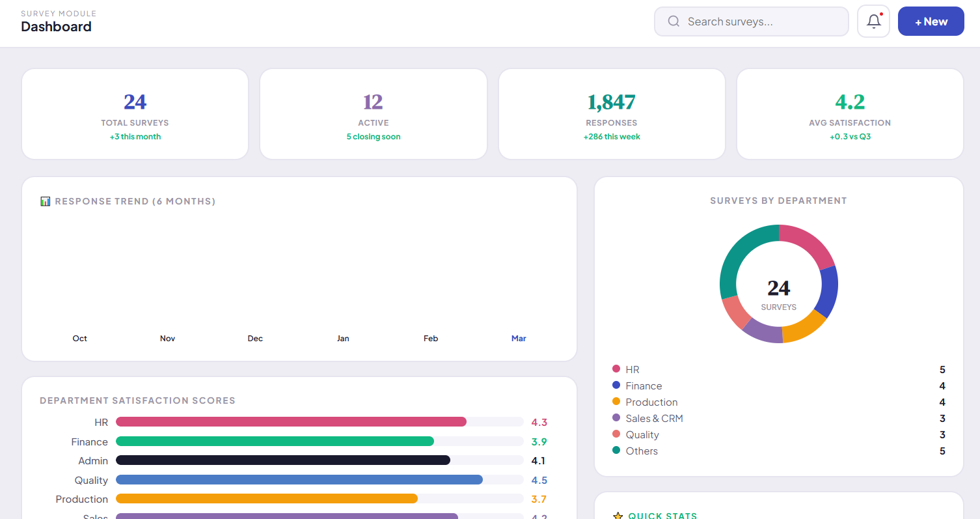Open the Avg Satisfaction card
Image resolution: width=980 pixels, height=519 pixels.
pos(850,114)
